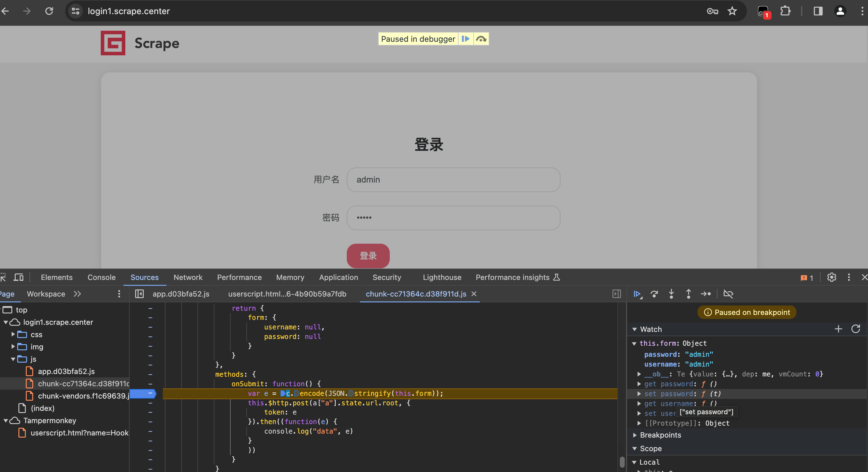Show more navigator tabs chevron
Viewport: 868px width, 472px height.
pos(77,294)
